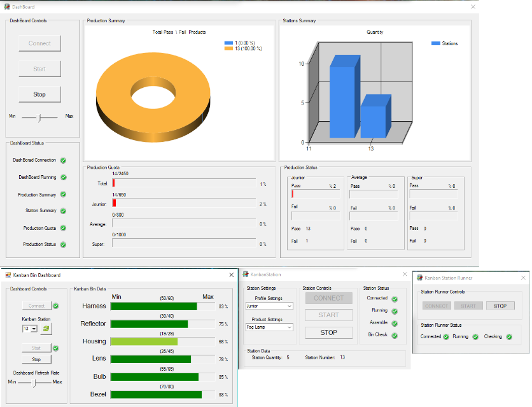
Task: Click the Assemble green status icon
Action: [x=395, y=324]
